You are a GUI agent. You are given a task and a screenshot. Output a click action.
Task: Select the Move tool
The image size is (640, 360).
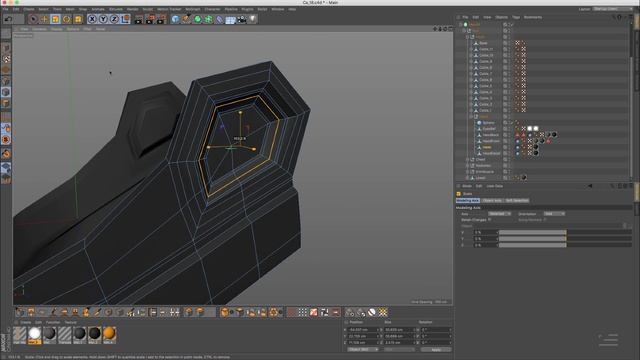coord(44,19)
